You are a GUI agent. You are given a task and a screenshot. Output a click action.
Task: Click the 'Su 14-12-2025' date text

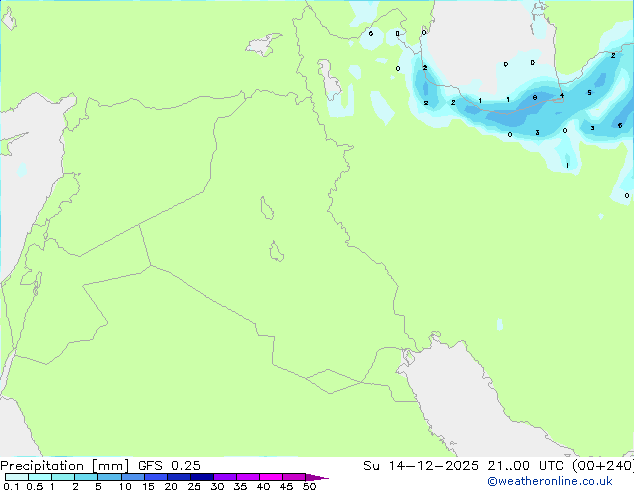[x=421, y=466]
